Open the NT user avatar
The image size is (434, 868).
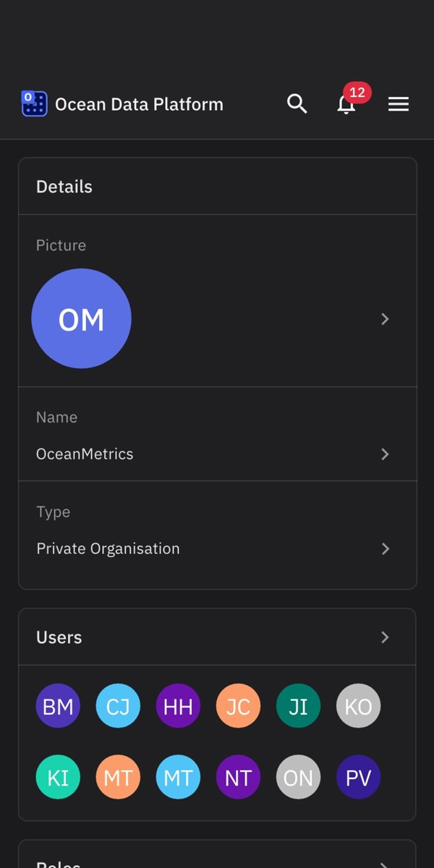pyautogui.click(x=238, y=777)
